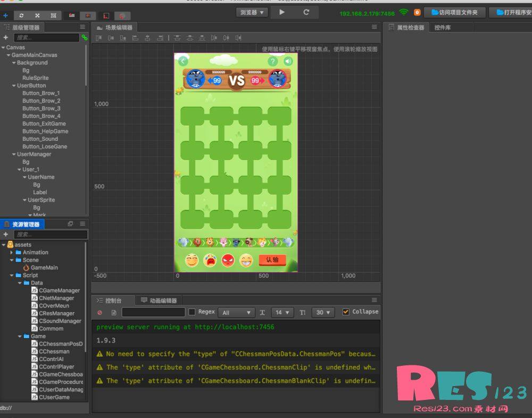Image resolution: width=532 pixels, height=418 pixels.
Task: Collapse the UserManager node in the hierarchy
Action: pyautogui.click(x=14, y=154)
